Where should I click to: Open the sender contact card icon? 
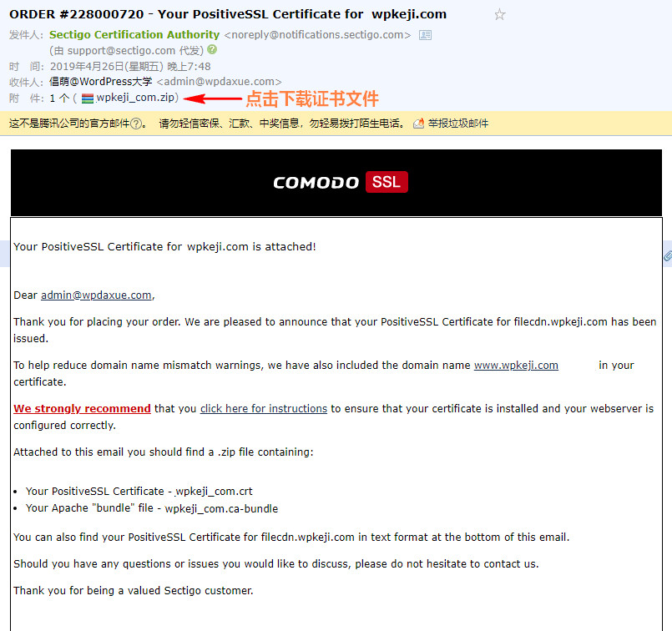click(x=425, y=35)
